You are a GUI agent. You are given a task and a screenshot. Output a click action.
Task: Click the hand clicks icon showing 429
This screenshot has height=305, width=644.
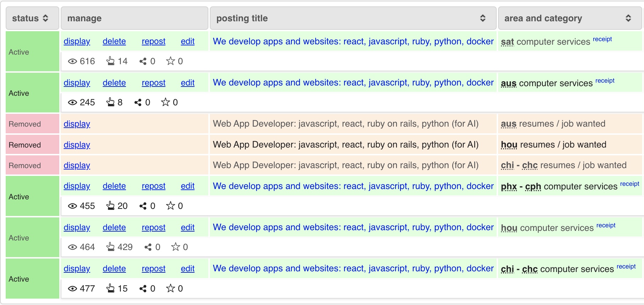click(x=110, y=247)
